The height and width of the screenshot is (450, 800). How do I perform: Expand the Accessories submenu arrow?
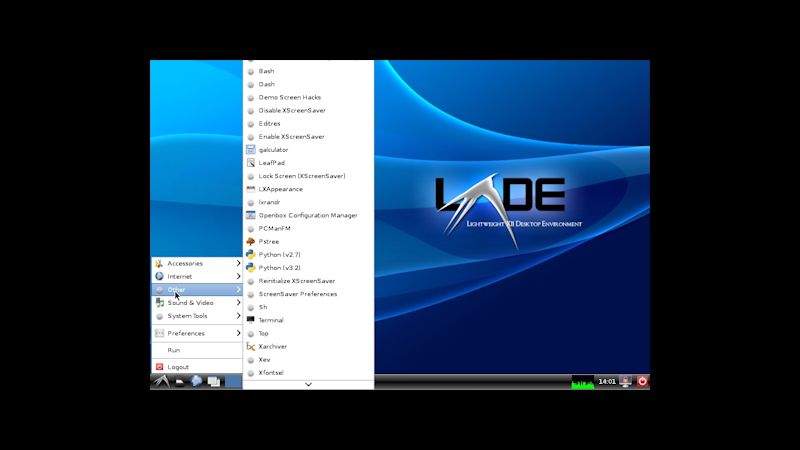(238, 263)
